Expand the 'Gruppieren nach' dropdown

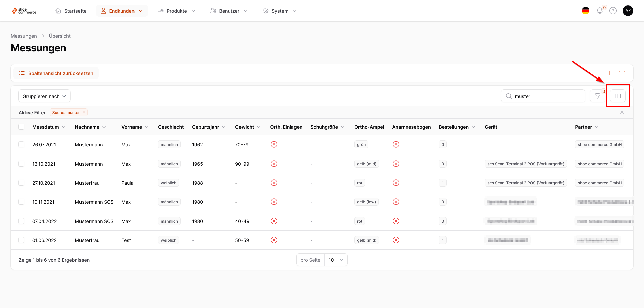coord(44,96)
